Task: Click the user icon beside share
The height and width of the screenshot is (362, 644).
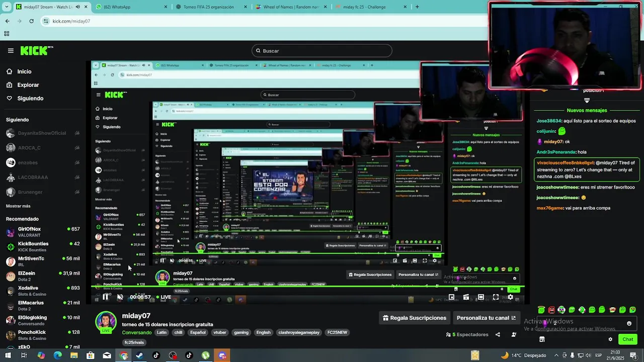Action: pos(514,334)
